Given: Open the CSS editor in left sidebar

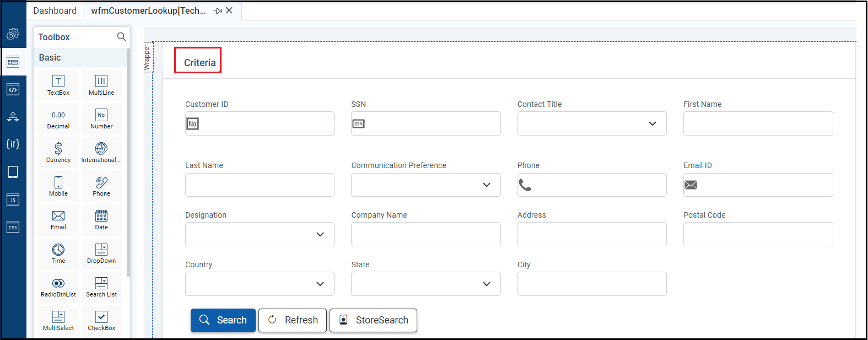Looking at the screenshot, I should [x=13, y=227].
